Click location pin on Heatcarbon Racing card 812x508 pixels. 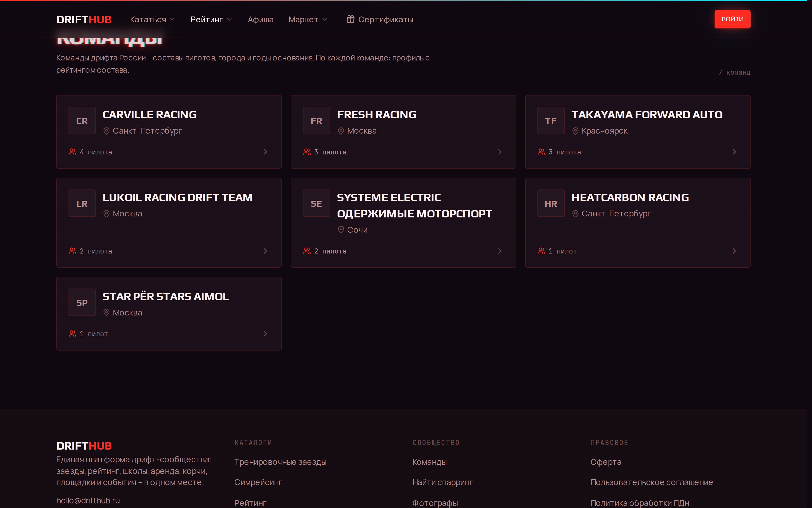coord(575,214)
